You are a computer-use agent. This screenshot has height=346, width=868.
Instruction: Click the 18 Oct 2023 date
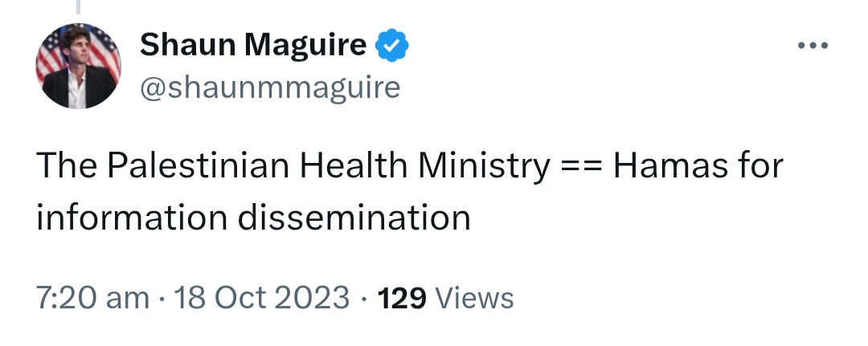point(262,298)
